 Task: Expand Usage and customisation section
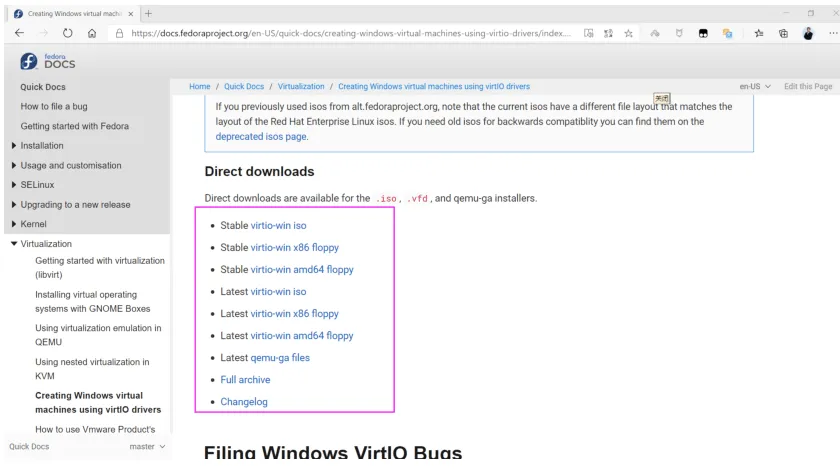point(14,166)
